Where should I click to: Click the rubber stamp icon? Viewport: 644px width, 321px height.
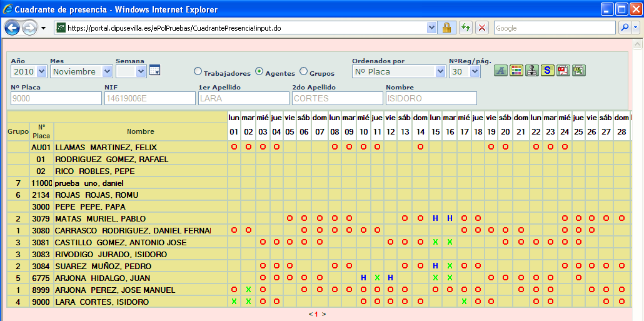click(x=531, y=71)
